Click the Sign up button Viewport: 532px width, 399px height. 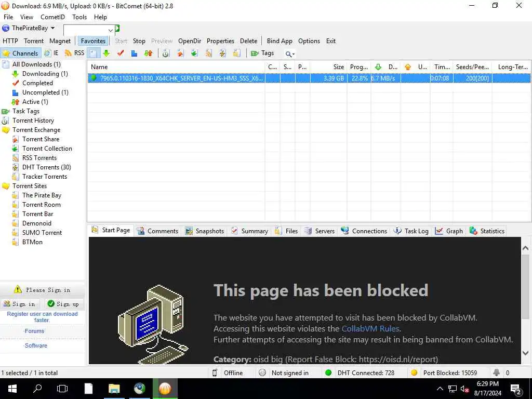(x=63, y=304)
